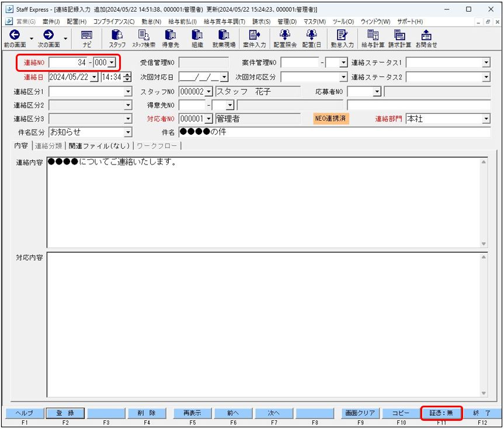Open the スタッフ検索 search icon
The image size is (504, 429).
143,34
